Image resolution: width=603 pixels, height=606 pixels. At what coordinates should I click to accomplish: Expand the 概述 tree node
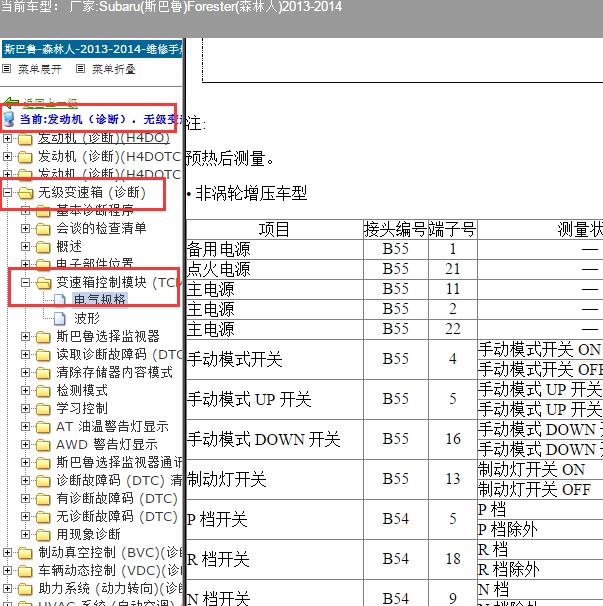pyautogui.click(x=26, y=247)
